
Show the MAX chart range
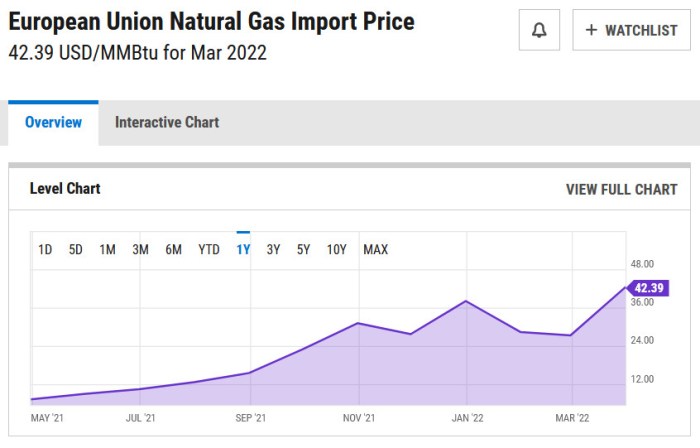point(375,249)
